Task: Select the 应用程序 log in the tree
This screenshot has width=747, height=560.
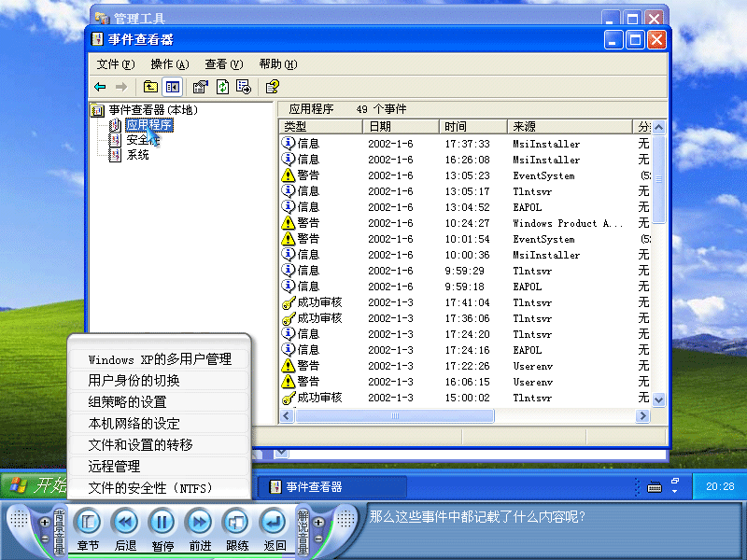Action: (x=149, y=125)
